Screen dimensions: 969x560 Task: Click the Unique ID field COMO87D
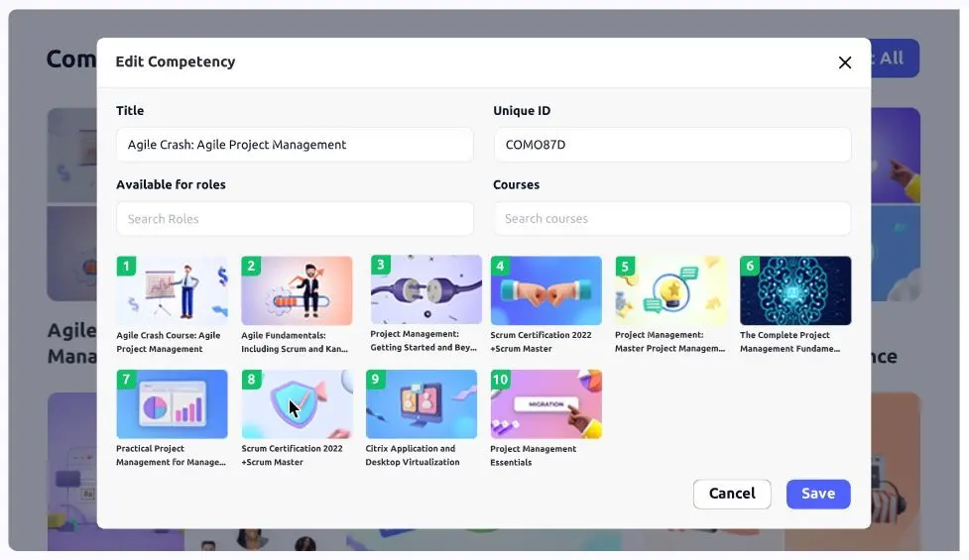pyautogui.click(x=671, y=145)
